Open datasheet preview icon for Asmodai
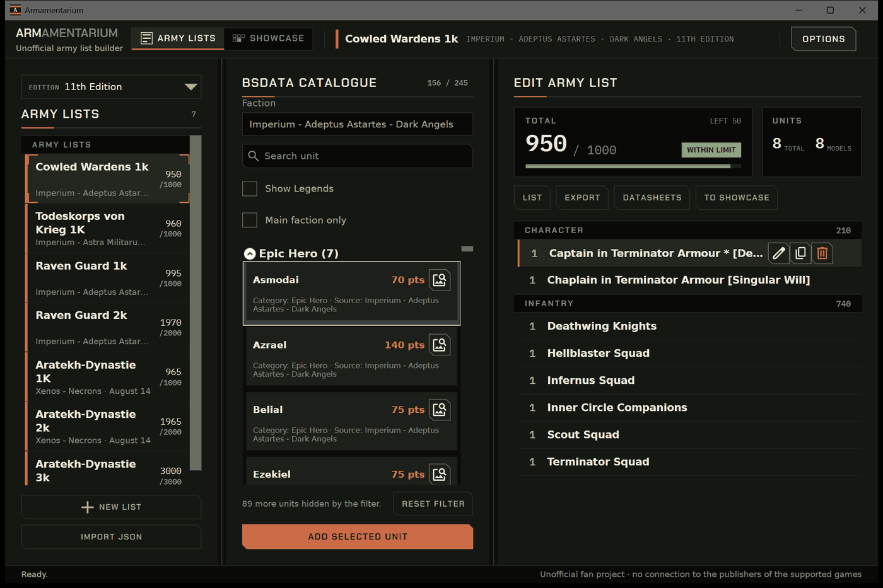The image size is (883, 588). pos(440,280)
